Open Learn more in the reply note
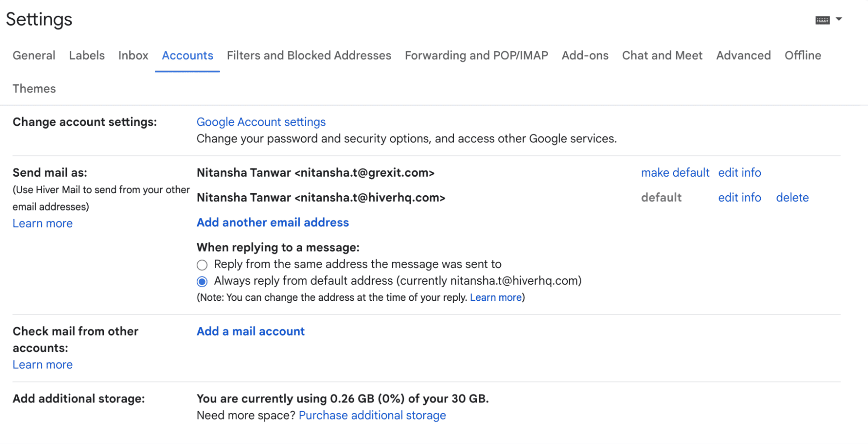 point(495,297)
